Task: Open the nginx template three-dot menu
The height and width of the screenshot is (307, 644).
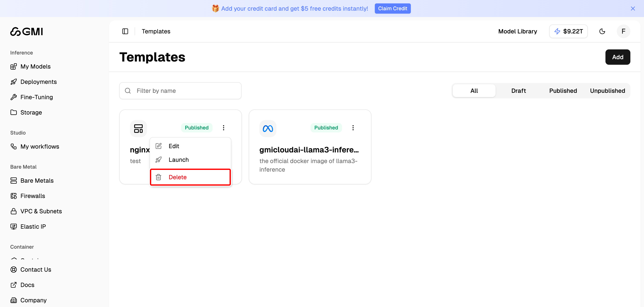Action: coord(223,128)
